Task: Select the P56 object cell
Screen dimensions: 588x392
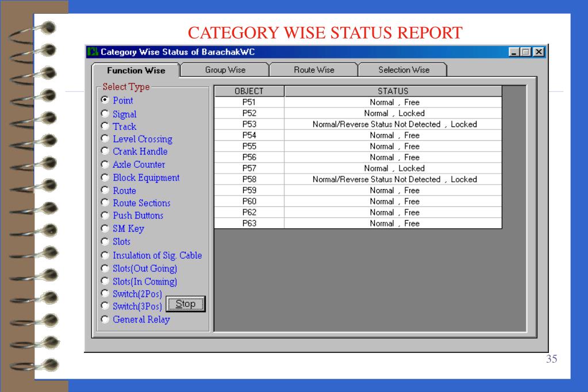Action: [249, 157]
